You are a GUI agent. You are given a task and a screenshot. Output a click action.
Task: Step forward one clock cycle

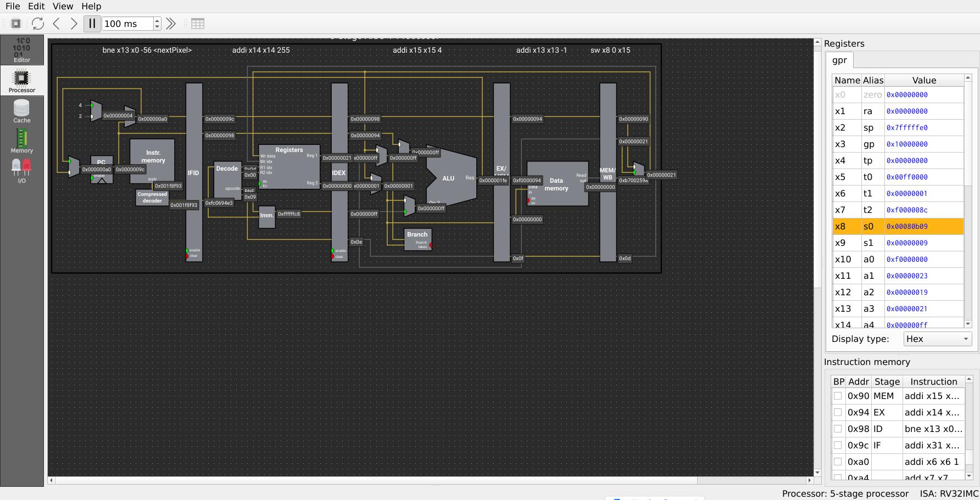74,24
